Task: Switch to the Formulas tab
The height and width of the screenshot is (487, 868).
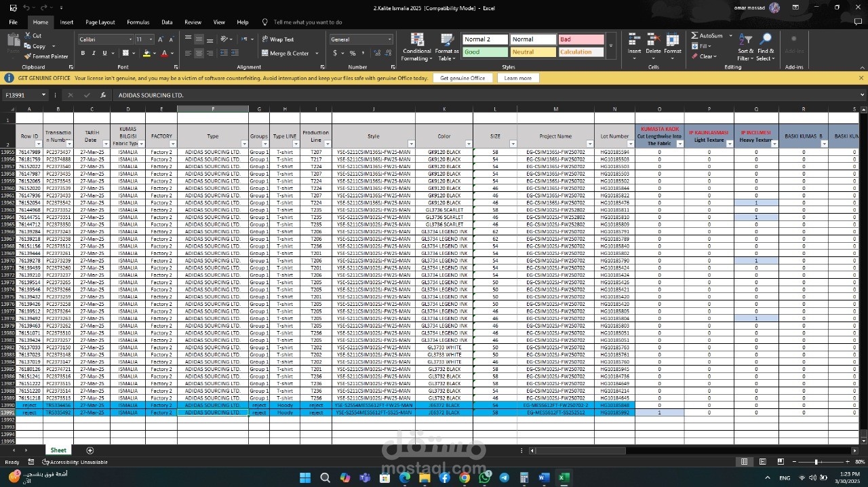Action: pos(138,22)
